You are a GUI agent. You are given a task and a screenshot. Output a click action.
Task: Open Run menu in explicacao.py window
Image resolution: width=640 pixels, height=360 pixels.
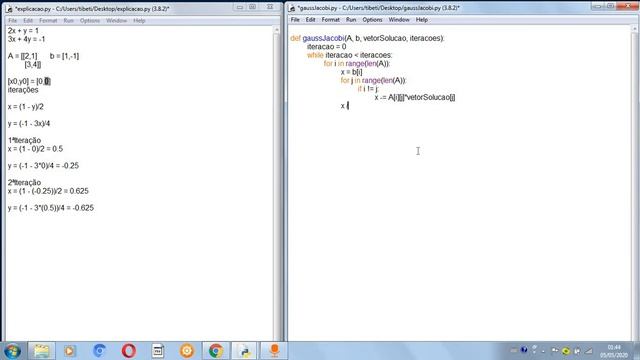pos(69,20)
